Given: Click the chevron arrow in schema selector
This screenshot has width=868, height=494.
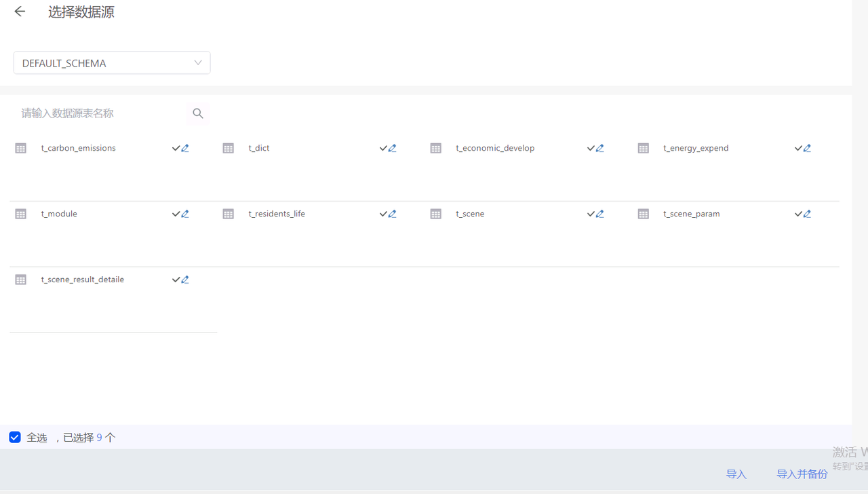Looking at the screenshot, I should (x=198, y=63).
